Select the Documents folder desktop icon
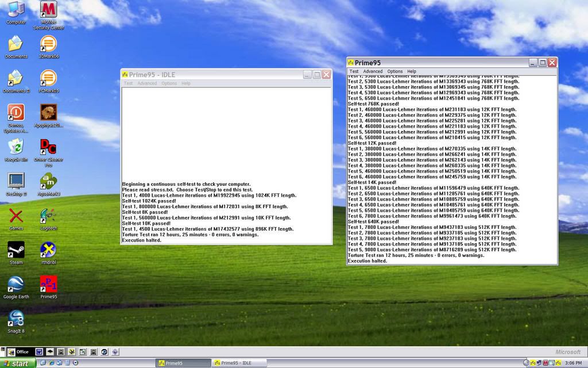The image size is (588, 368). (16, 47)
